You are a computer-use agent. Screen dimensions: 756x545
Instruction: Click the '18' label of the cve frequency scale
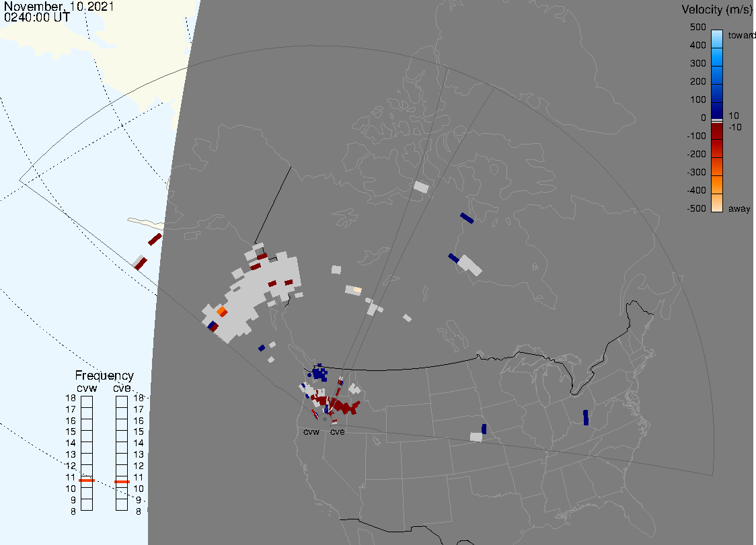tap(139, 398)
